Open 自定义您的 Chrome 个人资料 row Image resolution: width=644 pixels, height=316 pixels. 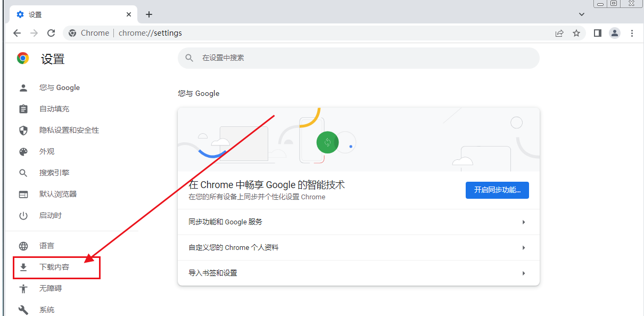(359, 247)
